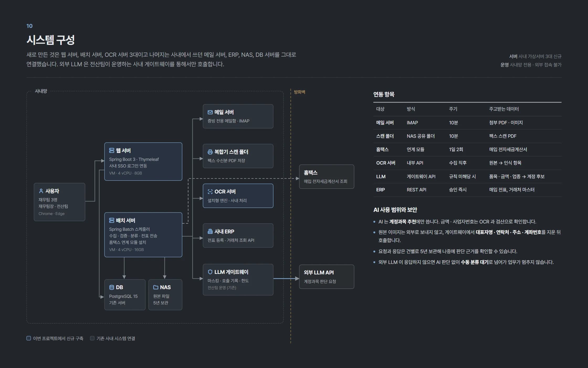Click the NAS 공유 폴더 cell
Image resolution: width=588 pixels, height=368 pixels.
pyautogui.click(x=421, y=136)
